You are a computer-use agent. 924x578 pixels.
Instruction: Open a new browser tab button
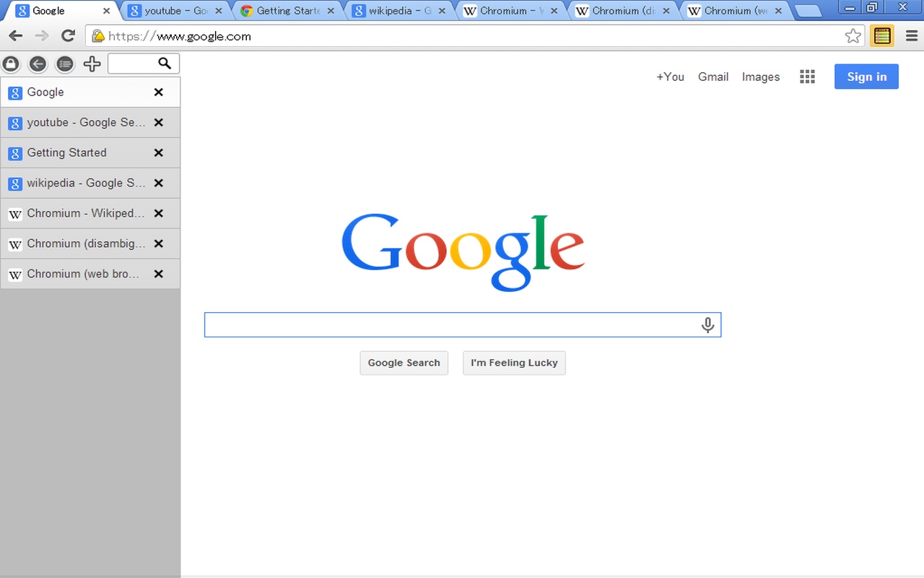pos(808,11)
